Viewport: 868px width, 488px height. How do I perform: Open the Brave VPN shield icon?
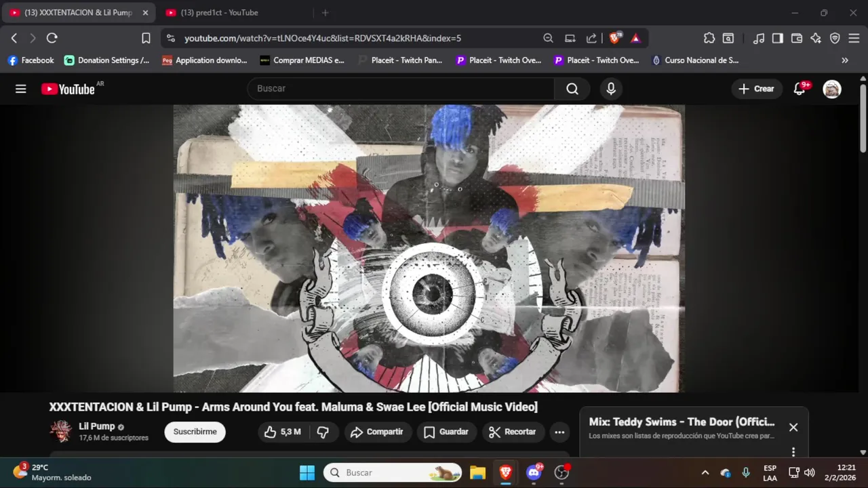coord(835,38)
